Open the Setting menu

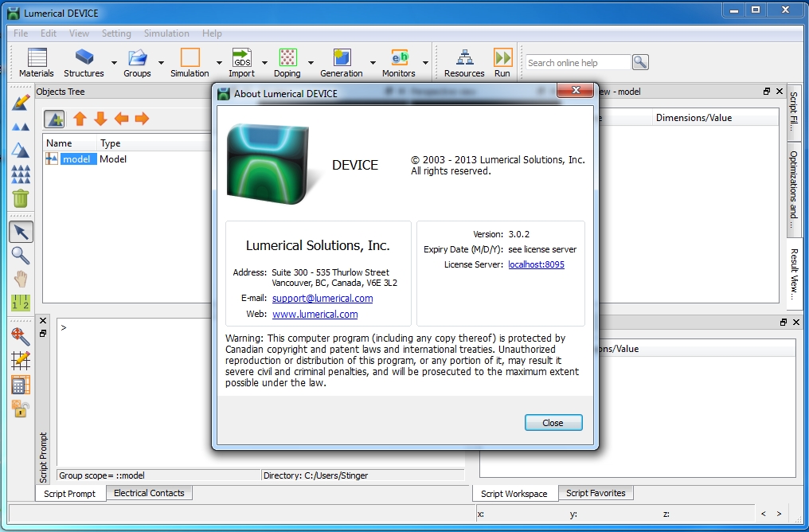point(116,33)
